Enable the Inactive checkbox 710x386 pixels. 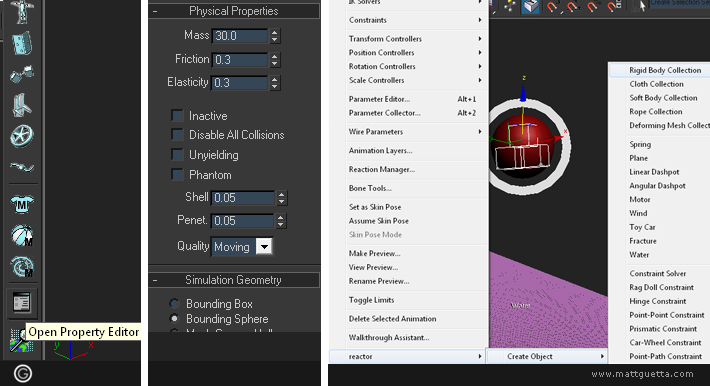[x=177, y=115]
